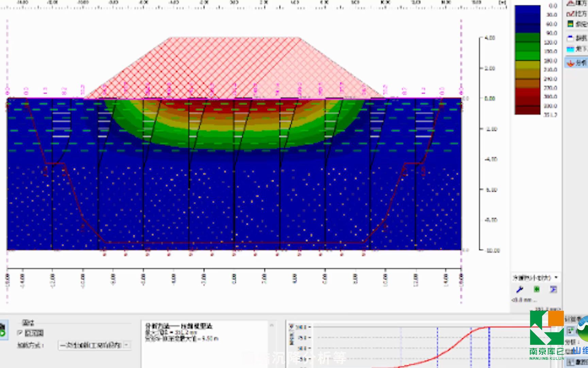Click the lowest icon button in bottom-right panel
588x368 pixels.
point(571,363)
